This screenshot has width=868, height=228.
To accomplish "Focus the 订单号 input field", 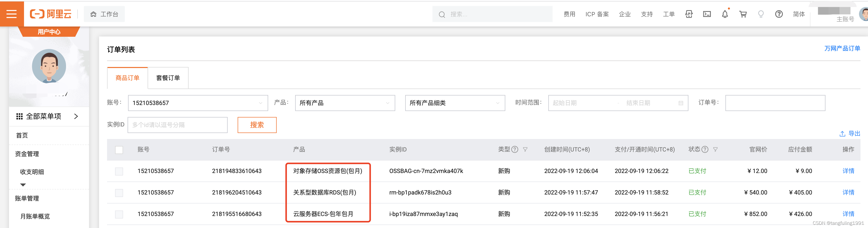I will [x=775, y=103].
